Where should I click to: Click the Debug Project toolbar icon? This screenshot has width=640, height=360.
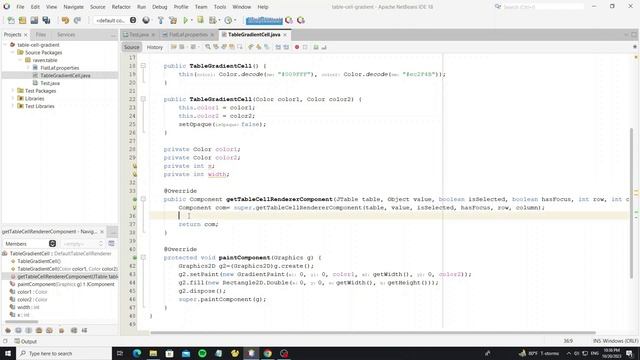click(200, 20)
